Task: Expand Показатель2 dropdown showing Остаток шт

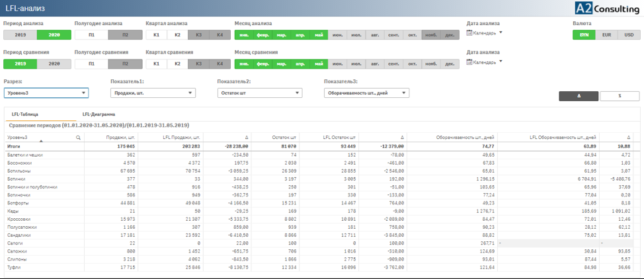Action: click(260, 93)
